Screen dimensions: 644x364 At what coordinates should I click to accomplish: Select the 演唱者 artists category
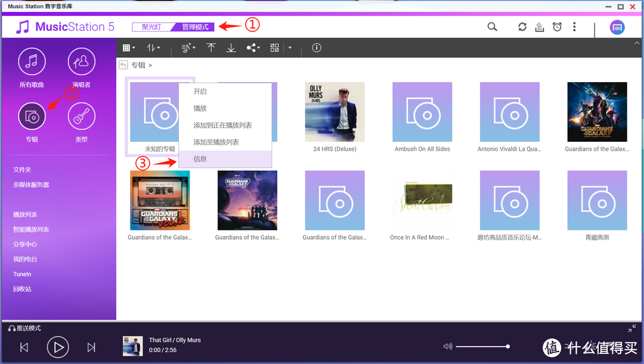coord(82,67)
